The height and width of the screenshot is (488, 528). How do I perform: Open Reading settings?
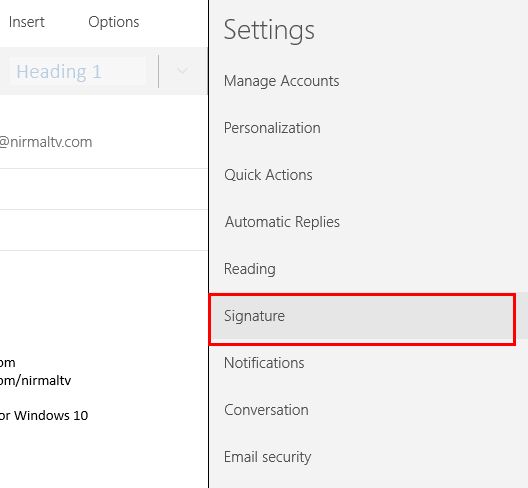pyautogui.click(x=250, y=269)
